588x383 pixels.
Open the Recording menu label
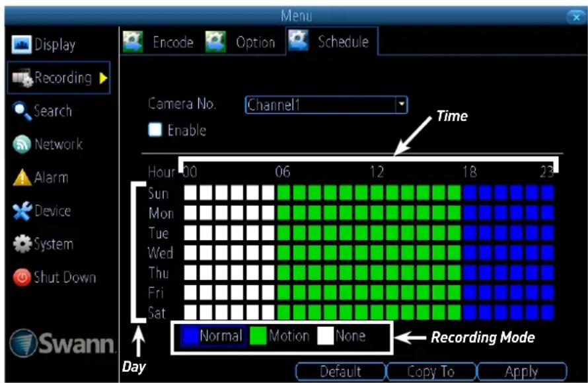(x=63, y=78)
